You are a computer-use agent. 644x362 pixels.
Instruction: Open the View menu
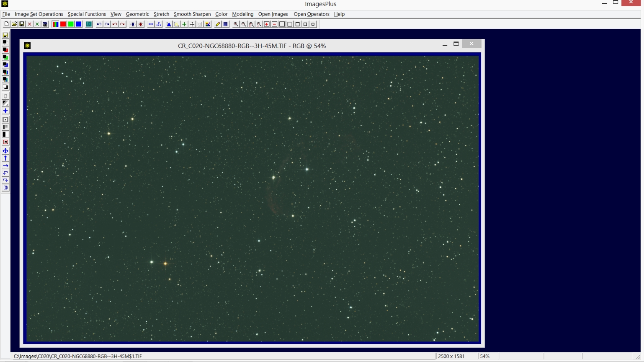(116, 14)
